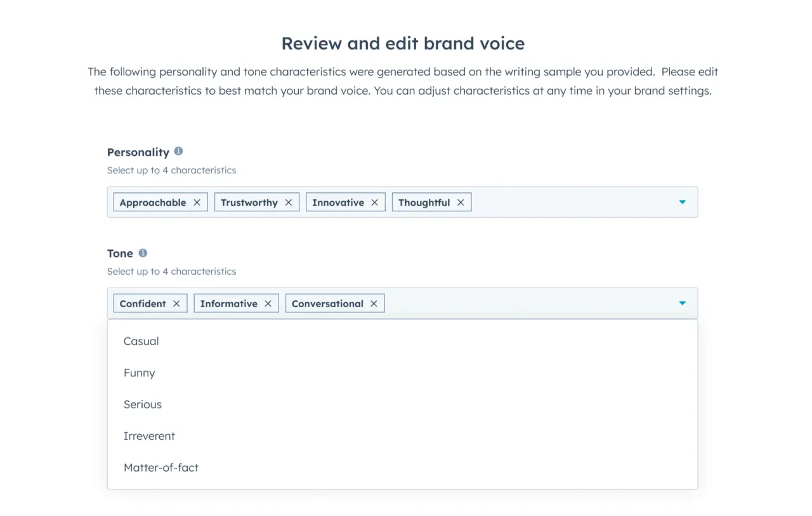Screen dimensions: 812x516
Task: Select Casual from the tone options
Action: pos(141,341)
